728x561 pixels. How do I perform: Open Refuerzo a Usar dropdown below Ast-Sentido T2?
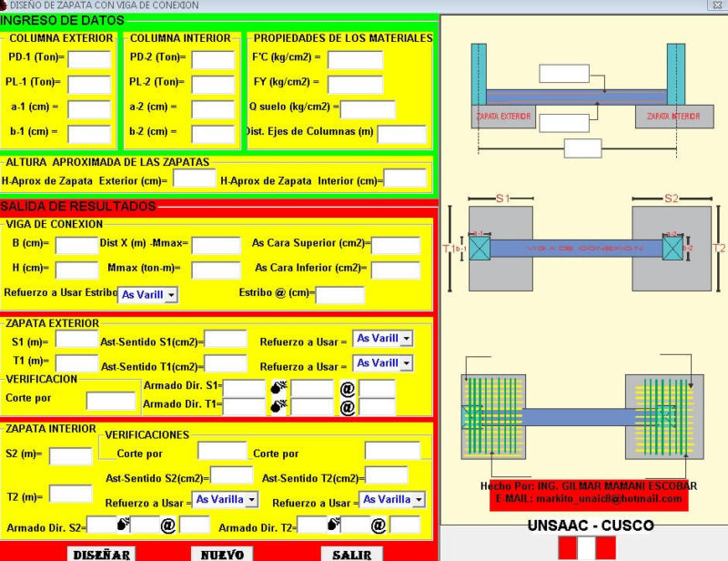pos(419,500)
